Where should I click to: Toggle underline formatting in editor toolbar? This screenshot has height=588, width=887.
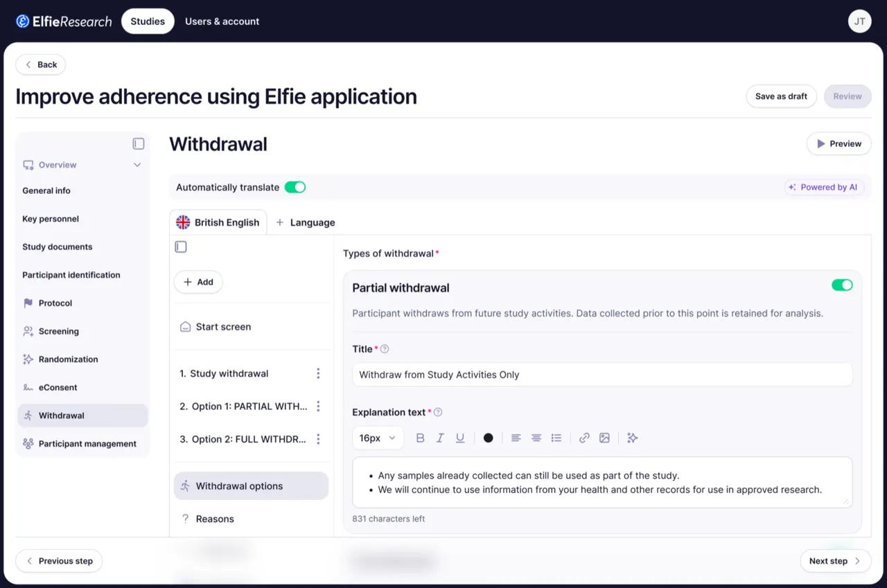pyautogui.click(x=460, y=438)
